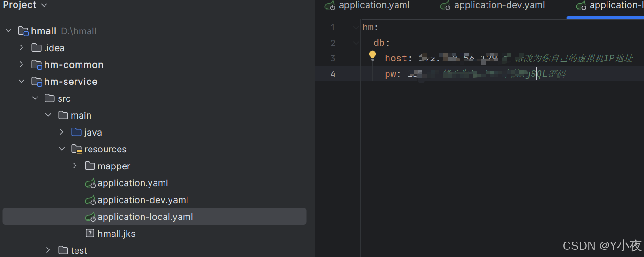This screenshot has width=644, height=257.
Task: Click line number 4 in the gutter
Action: coord(333,74)
